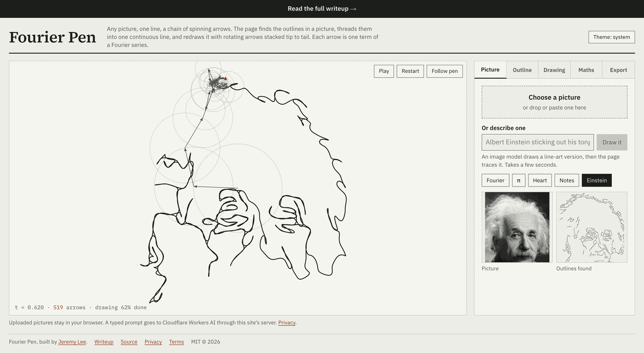This screenshot has width=644, height=353.
Task: Open the Writeup footer link
Action: coord(104,342)
